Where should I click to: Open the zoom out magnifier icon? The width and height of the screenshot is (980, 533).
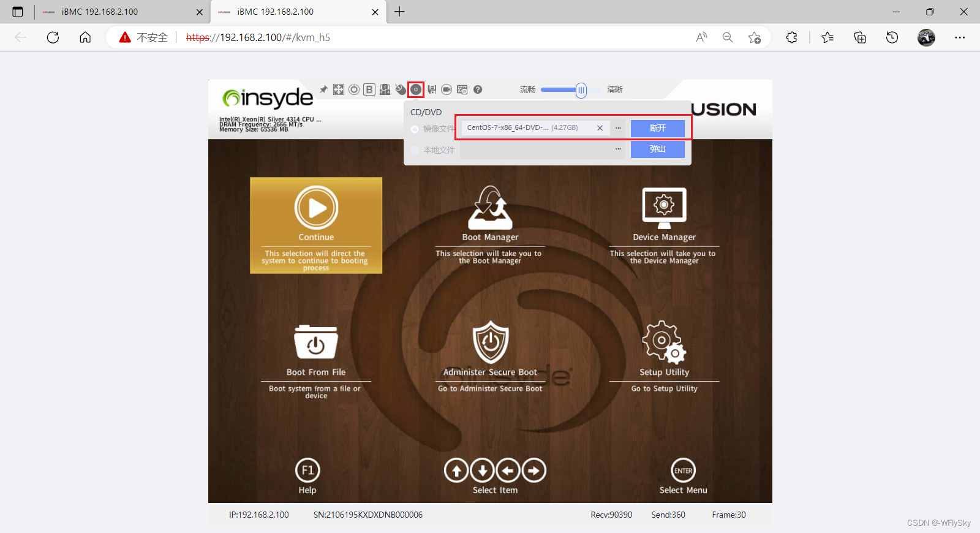click(728, 37)
